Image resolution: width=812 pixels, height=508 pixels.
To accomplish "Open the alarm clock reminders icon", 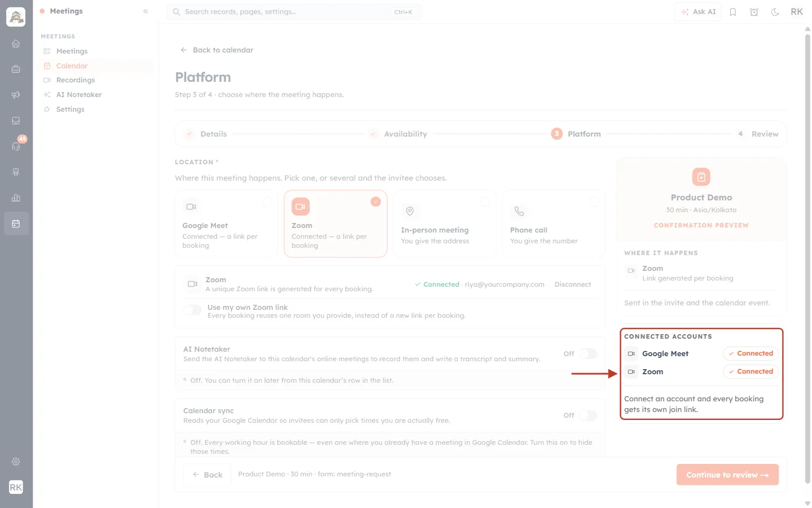I will pos(754,12).
